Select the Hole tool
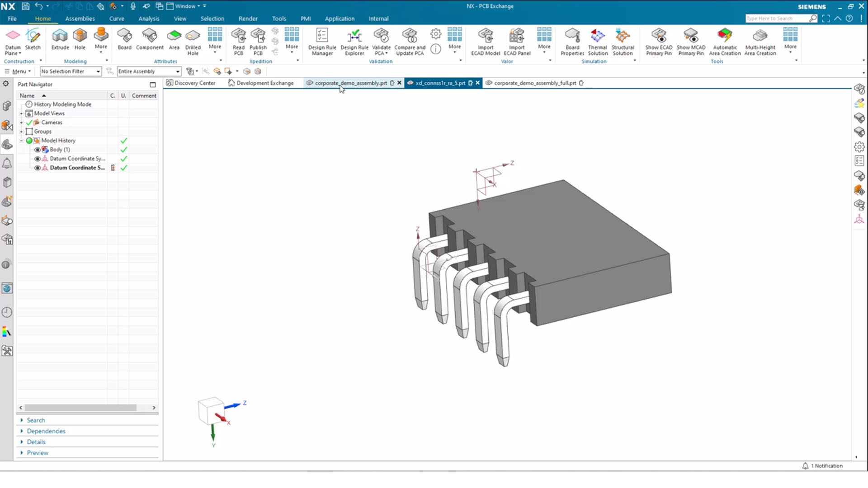Viewport: 868px width, 488px height. (80, 40)
